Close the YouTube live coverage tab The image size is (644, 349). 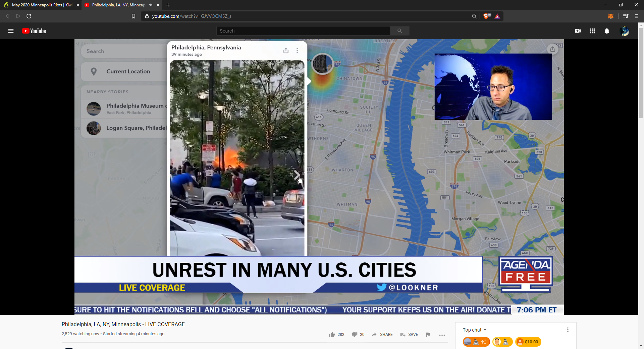[158, 5]
